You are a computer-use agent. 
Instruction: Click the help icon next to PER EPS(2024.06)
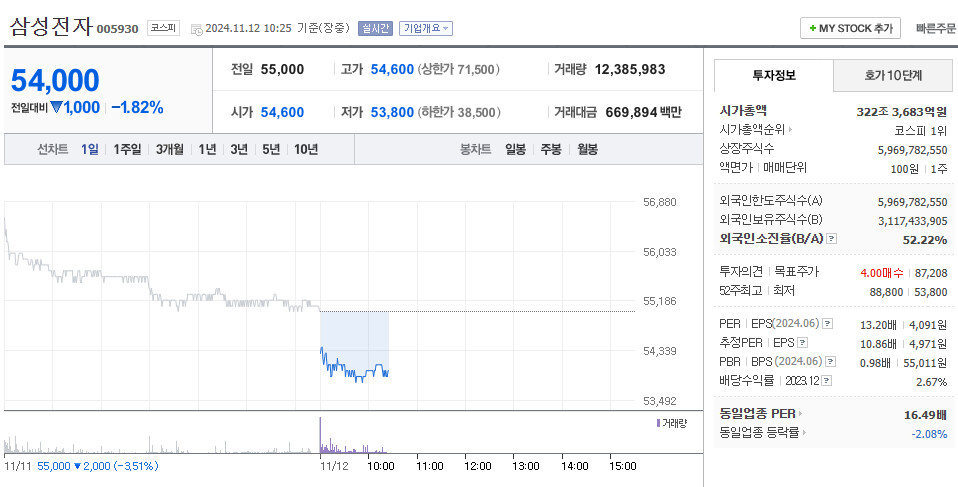[x=827, y=324]
